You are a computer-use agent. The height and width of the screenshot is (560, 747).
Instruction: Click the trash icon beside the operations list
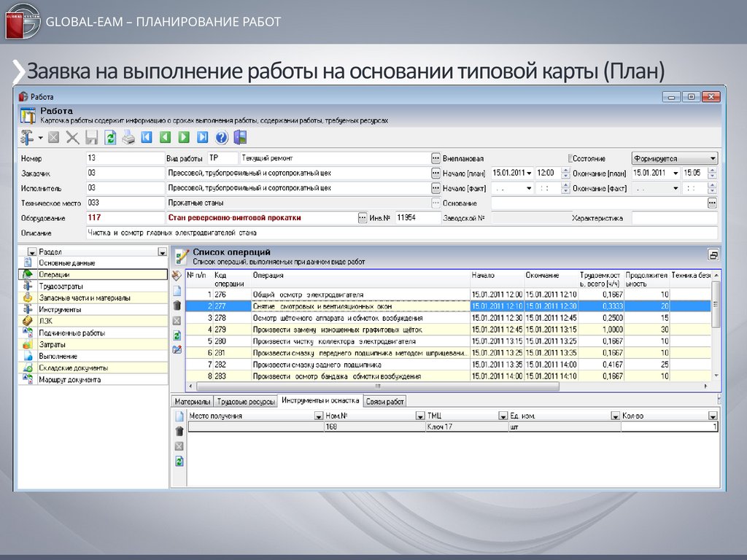tap(177, 306)
